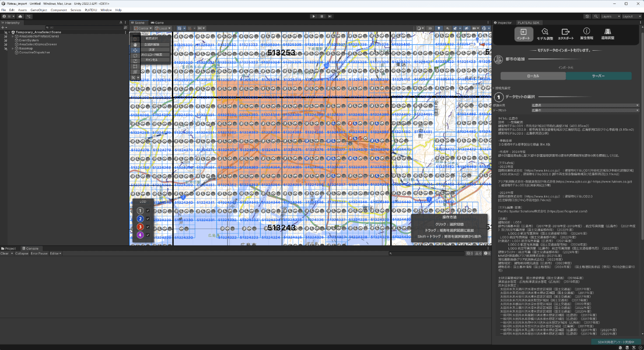The image size is (644, 350).
Task: Click the cloud services icon
Action: (x=20, y=16)
